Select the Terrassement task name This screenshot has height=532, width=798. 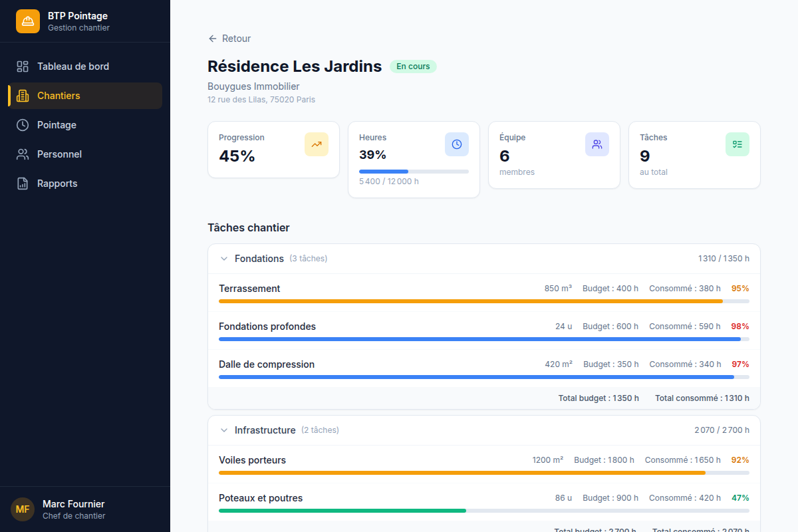(249, 289)
